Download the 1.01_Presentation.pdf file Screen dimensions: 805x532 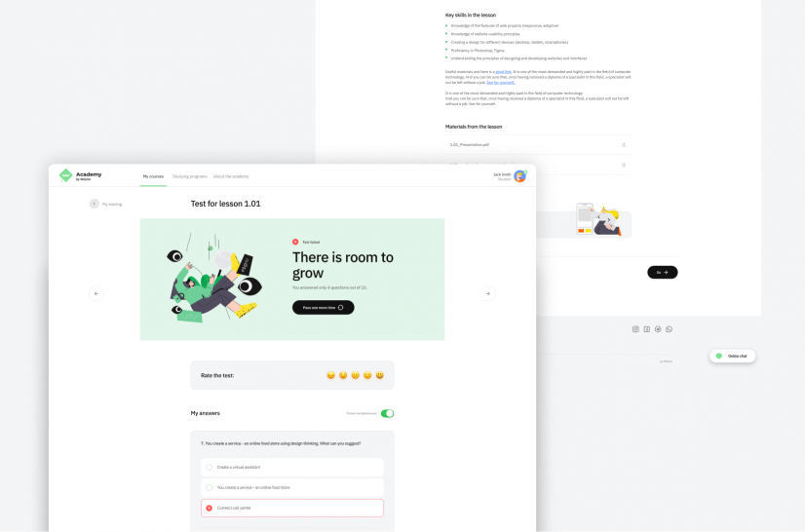pos(624,145)
